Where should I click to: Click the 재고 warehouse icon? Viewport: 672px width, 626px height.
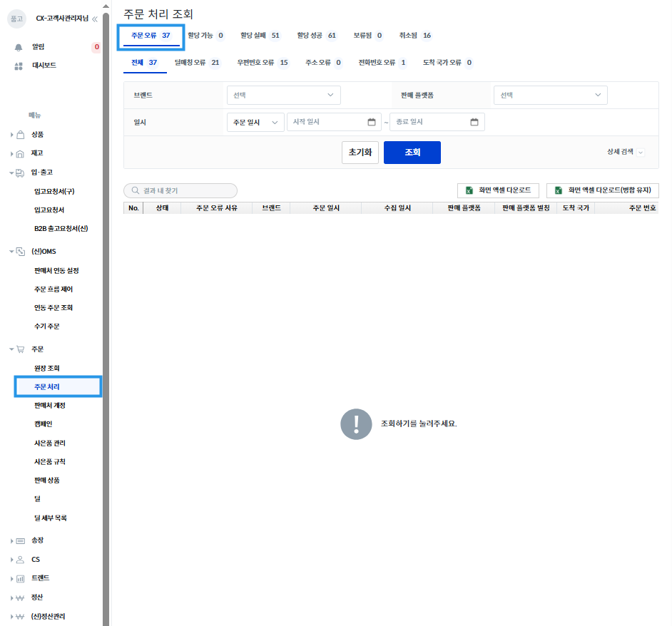click(20, 154)
